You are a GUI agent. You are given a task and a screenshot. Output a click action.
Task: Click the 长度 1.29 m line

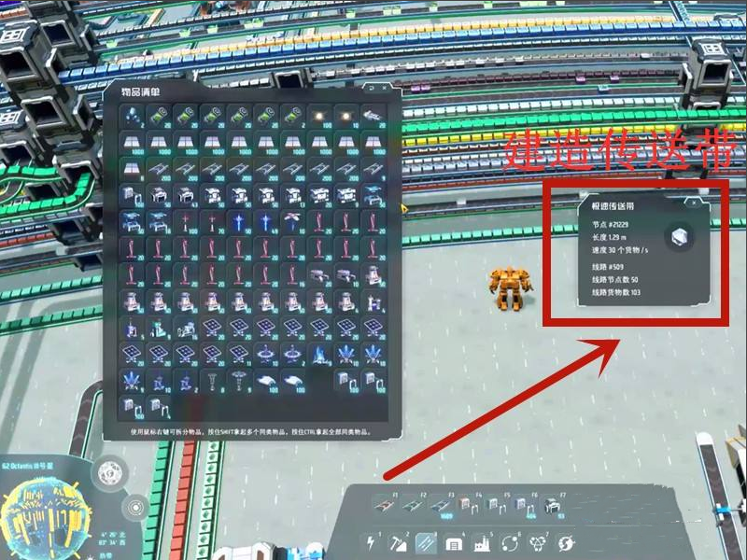pos(610,237)
